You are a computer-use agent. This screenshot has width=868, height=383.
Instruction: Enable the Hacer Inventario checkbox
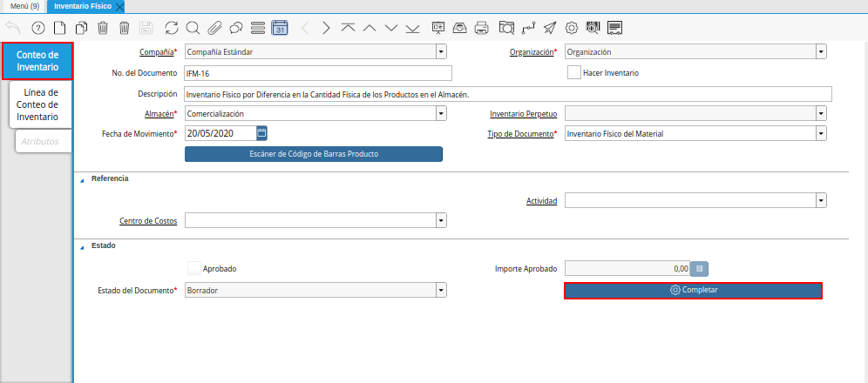point(573,73)
